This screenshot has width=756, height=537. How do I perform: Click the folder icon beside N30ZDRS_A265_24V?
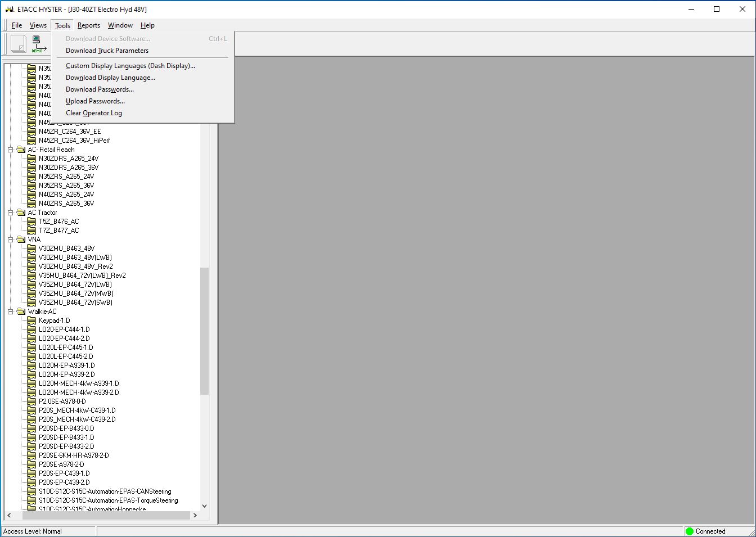click(x=32, y=159)
